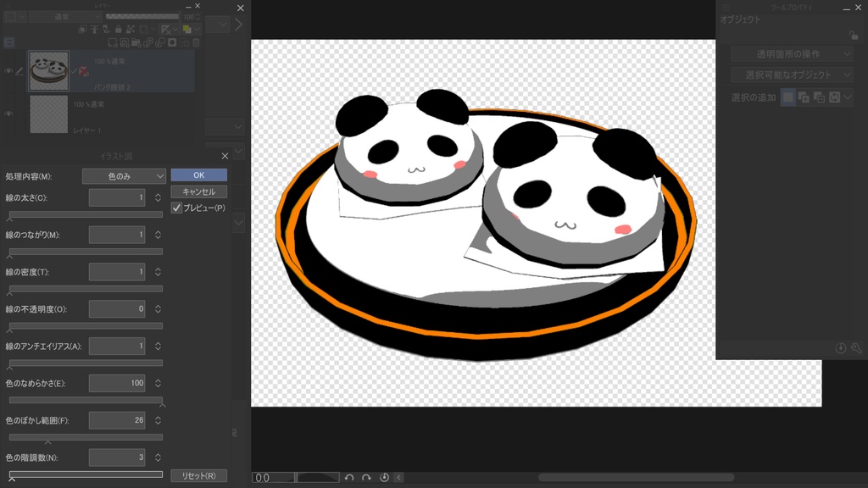Select the パンダ饅頭 2 layer thumbnail
Screen dimensions: 868x488
pyautogui.click(x=48, y=71)
